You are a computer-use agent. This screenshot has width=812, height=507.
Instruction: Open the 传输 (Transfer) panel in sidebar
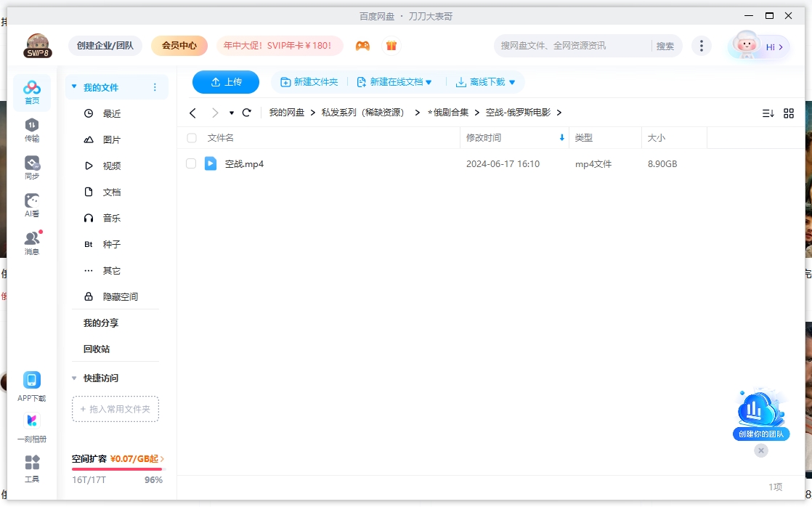[x=31, y=129]
